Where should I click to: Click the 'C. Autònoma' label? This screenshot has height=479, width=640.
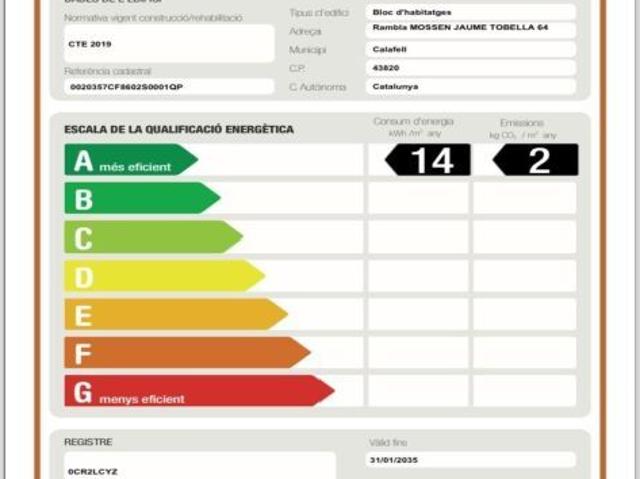(x=318, y=87)
